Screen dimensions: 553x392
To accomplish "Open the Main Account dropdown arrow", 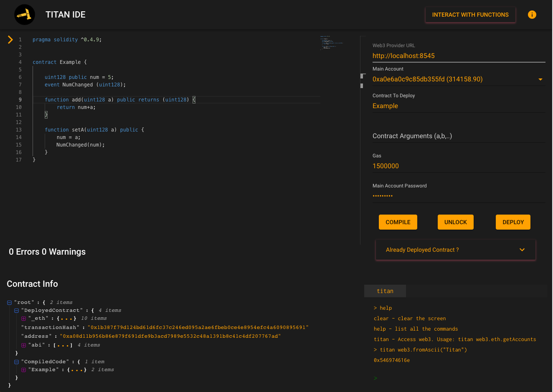I will click(540, 79).
